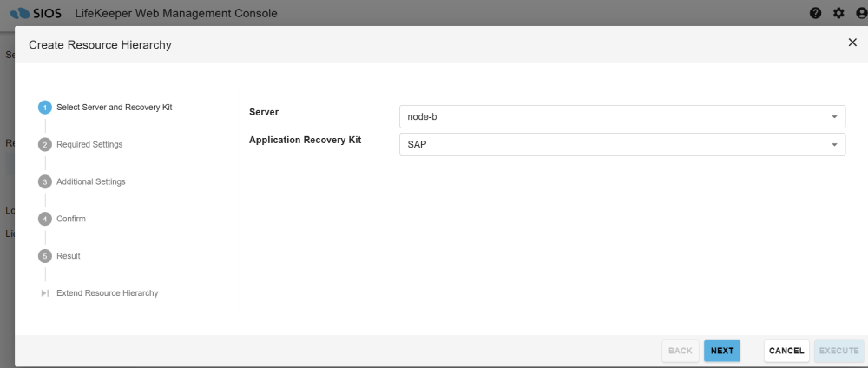This screenshot has height=368, width=868.
Task: Go to Additional Settings step
Action: pyautogui.click(x=91, y=181)
